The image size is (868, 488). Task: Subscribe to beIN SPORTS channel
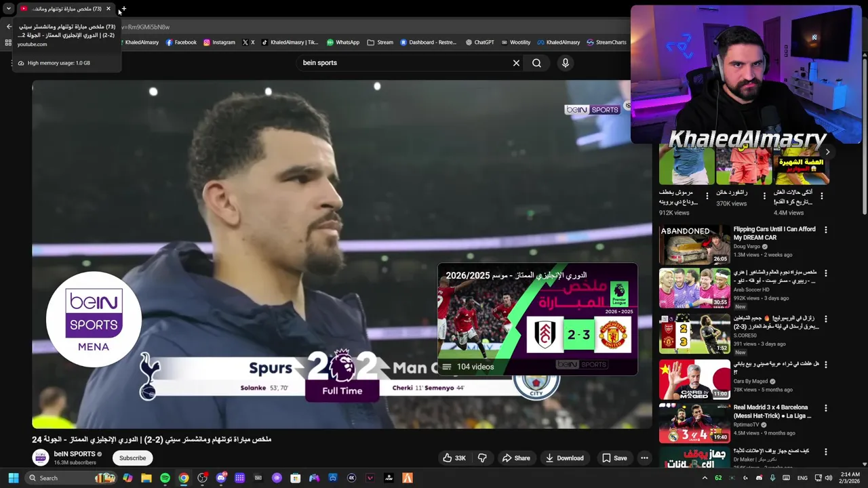(x=132, y=458)
